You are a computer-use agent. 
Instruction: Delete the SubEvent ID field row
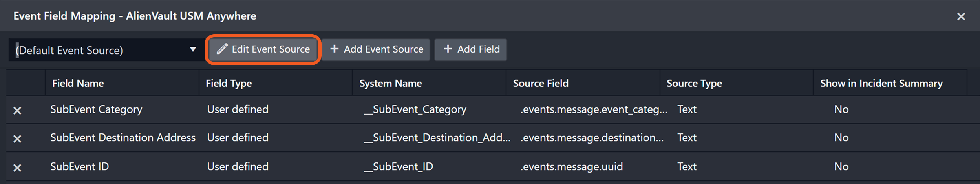tap(17, 168)
